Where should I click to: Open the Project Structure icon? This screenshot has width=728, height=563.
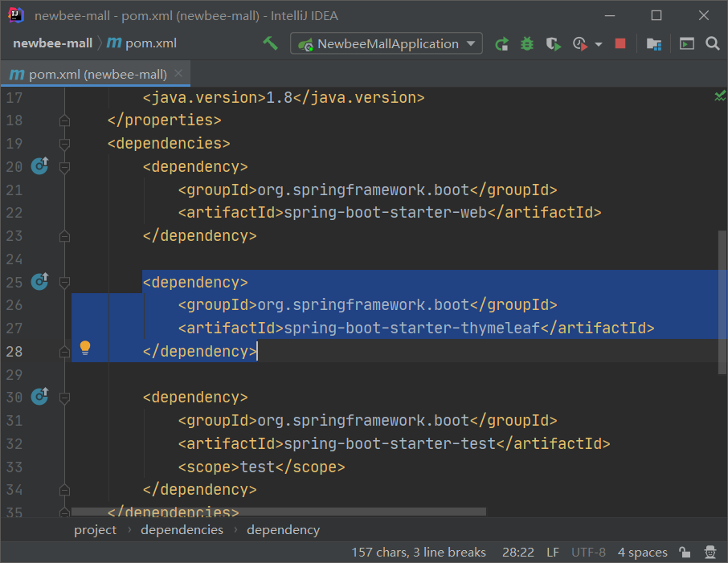coord(654,44)
